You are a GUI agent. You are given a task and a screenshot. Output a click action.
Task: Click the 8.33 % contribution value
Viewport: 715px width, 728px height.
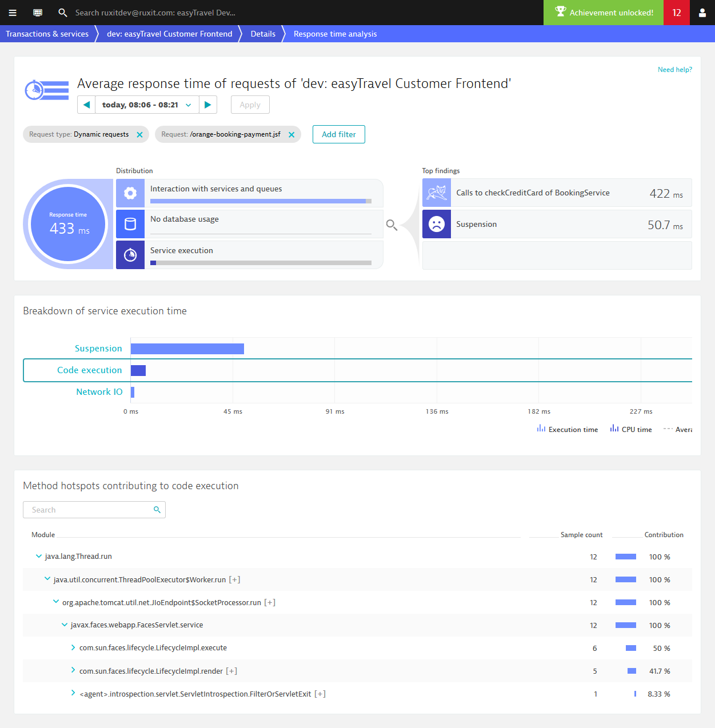tap(659, 694)
